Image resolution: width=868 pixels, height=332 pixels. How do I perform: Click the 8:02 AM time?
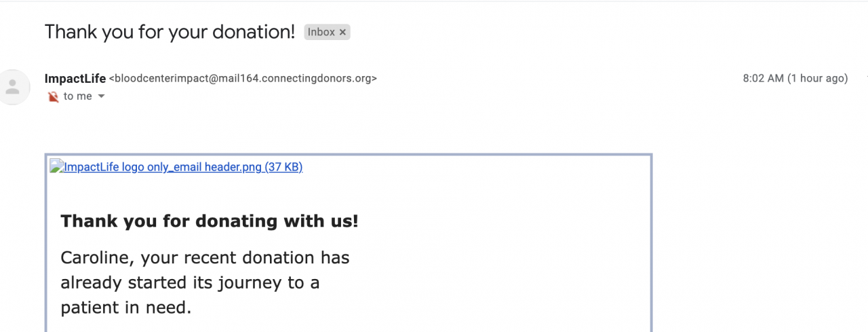click(763, 78)
